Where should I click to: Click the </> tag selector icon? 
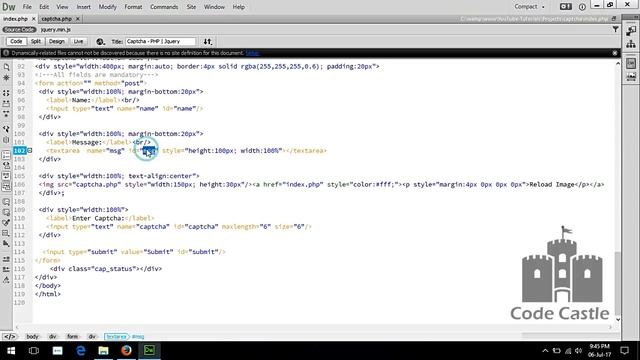pos(9,337)
